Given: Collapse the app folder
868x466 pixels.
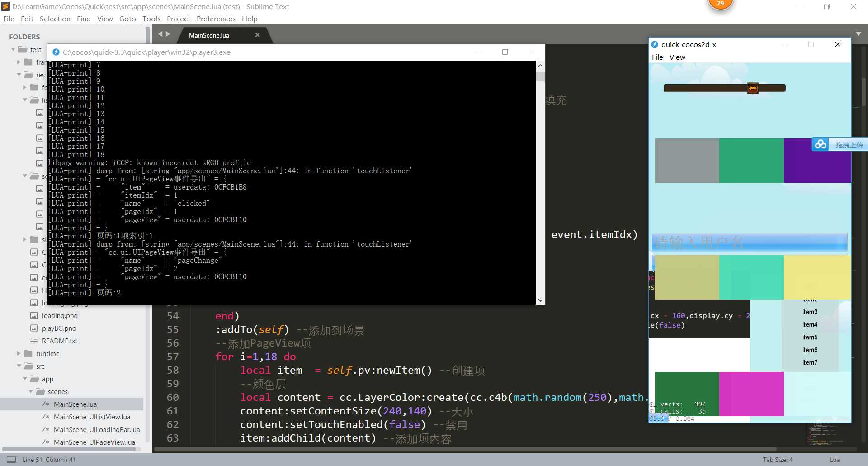Looking at the screenshot, I should 25,379.
